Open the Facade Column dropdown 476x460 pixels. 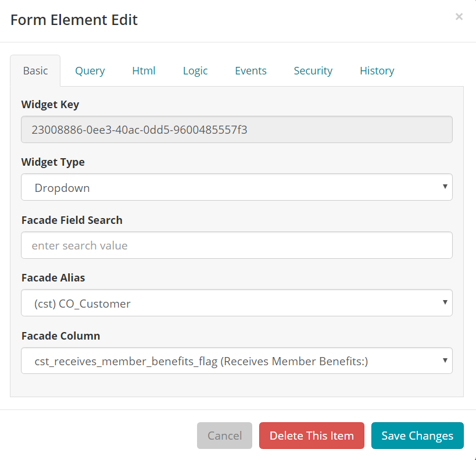(x=237, y=361)
